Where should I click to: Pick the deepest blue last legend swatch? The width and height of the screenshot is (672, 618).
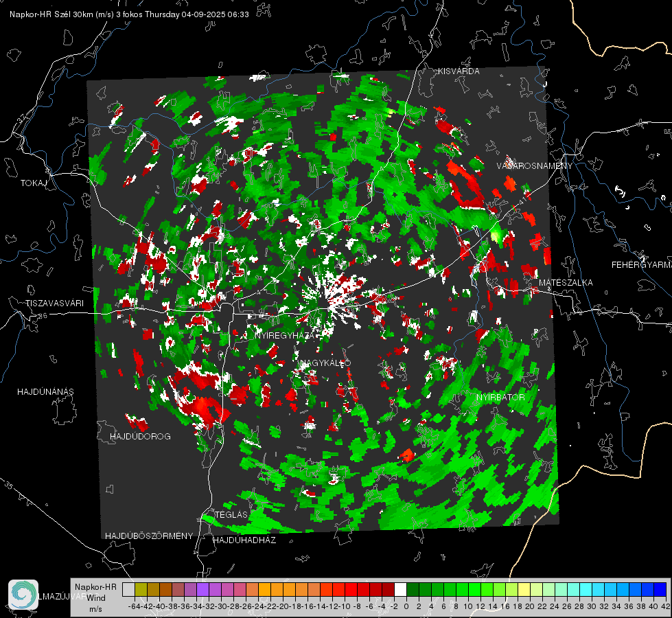[660, 589]
